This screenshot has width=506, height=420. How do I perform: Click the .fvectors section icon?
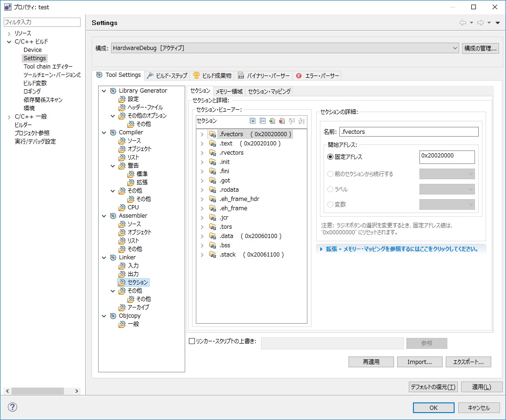(x=212, y=134)
